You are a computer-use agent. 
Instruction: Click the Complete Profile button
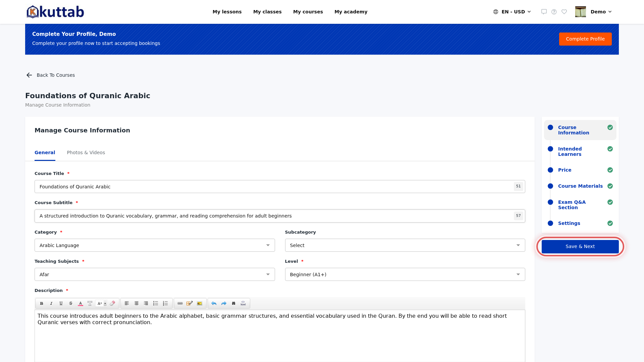pos(585,39)
